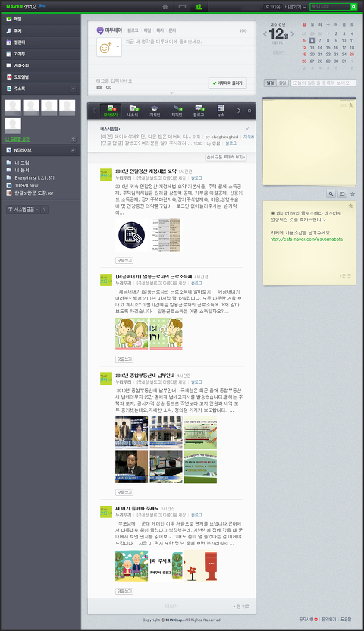Click the 맨 위로 back-to-top link
Image resolution: width=364 pixels, height=631 pixels.
pyautogui.click(x=241, y=607)
